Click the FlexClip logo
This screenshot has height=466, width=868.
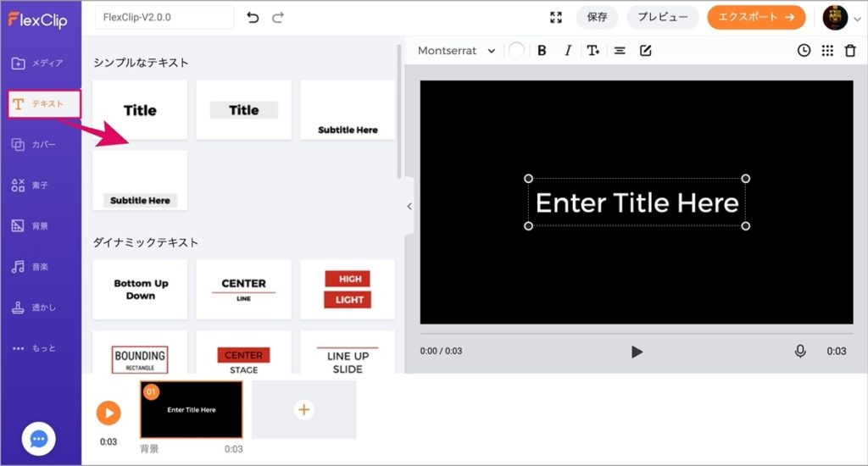coord(37,20)
